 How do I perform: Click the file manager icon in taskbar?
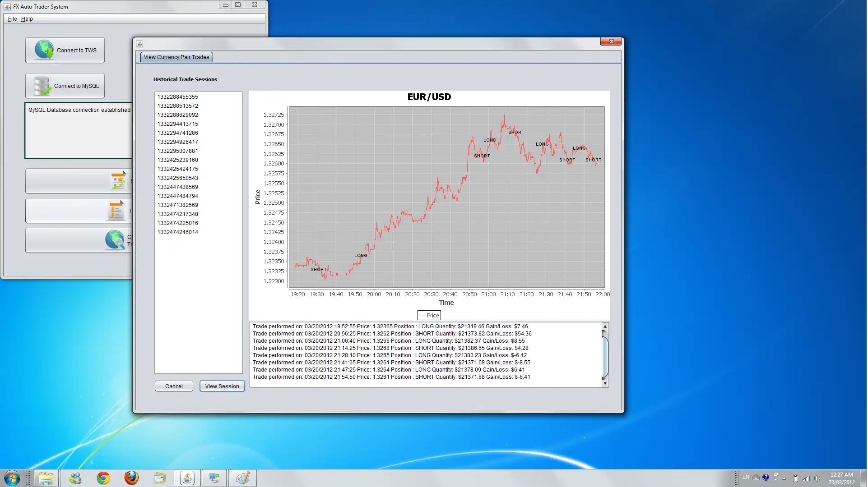click(x=46, y=478)
